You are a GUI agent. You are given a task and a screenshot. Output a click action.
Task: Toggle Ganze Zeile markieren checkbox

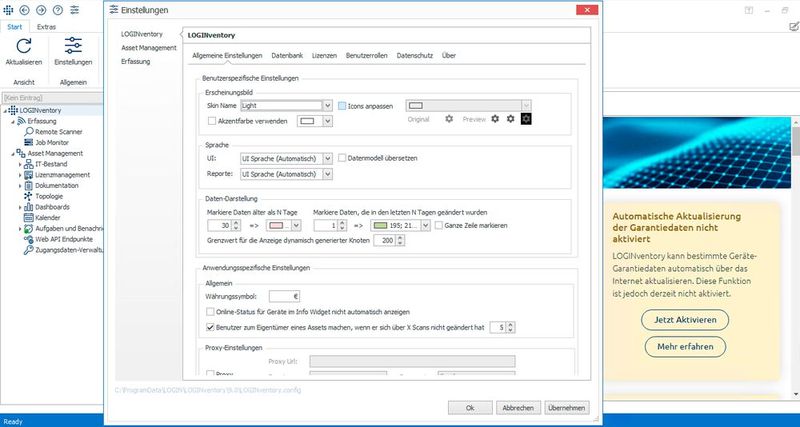pos(439,225)
